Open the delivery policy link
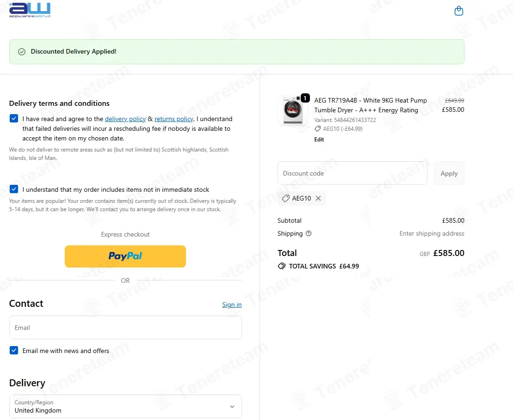513x420 pixels. (125, 119)
